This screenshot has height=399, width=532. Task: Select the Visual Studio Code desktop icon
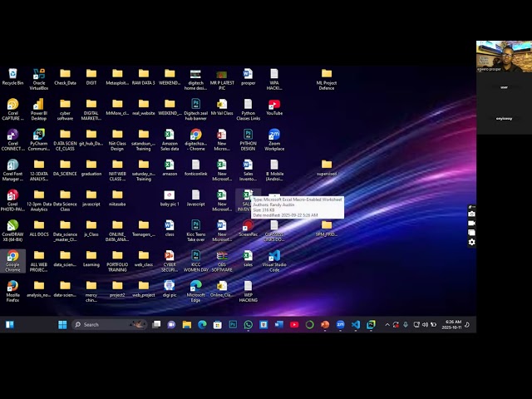(274, 257)
